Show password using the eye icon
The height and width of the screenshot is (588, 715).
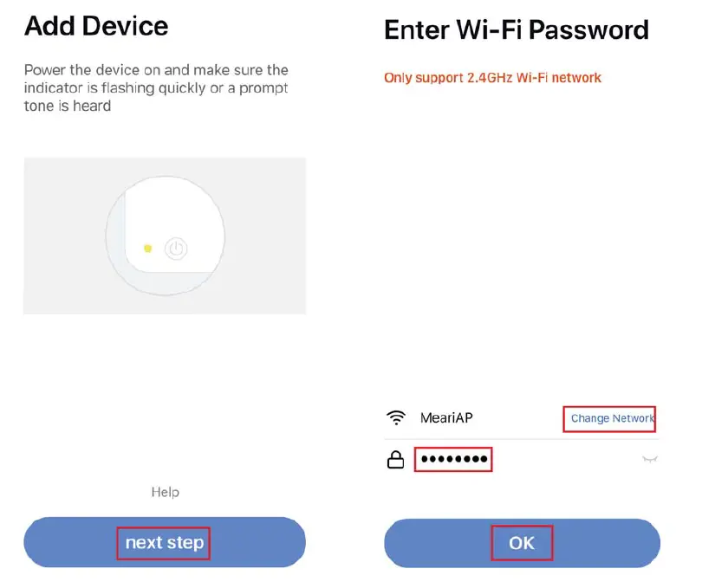click(x=649, y=460)
